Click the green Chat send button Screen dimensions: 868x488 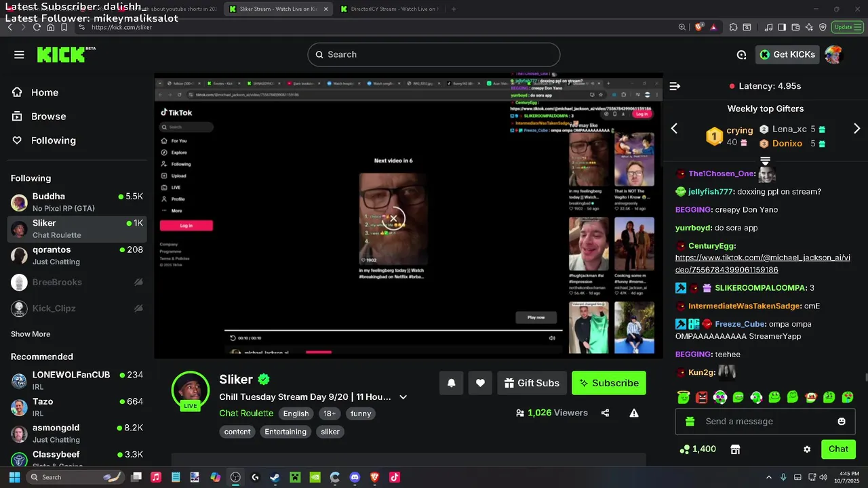pos(838,449)
